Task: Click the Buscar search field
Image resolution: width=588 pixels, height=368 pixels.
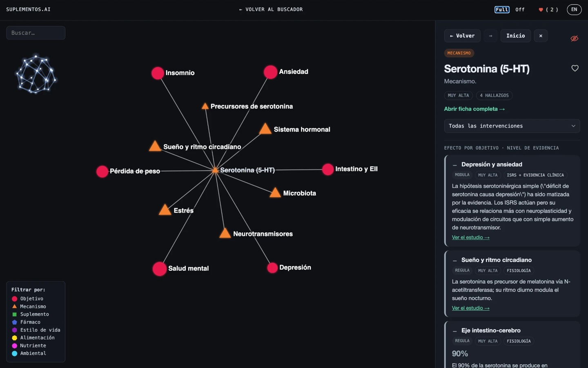Action: 36,33
